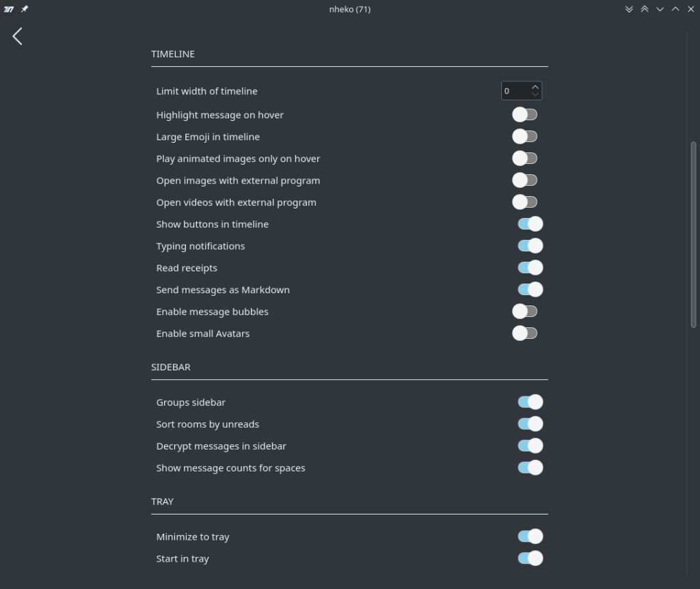Turn off Sort rooms by unreads
Viewport: 700px width, 589px height.
[530, 424]
